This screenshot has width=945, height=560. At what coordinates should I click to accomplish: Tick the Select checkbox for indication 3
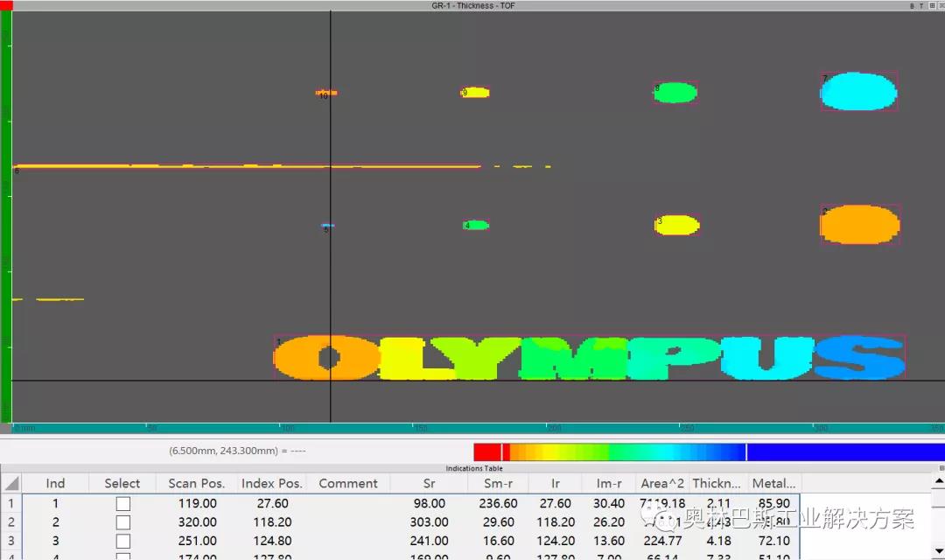click(123, 541)
